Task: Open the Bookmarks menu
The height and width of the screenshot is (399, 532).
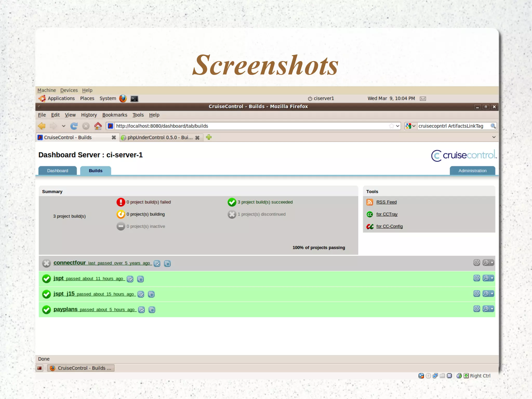Action: [115, 115]
